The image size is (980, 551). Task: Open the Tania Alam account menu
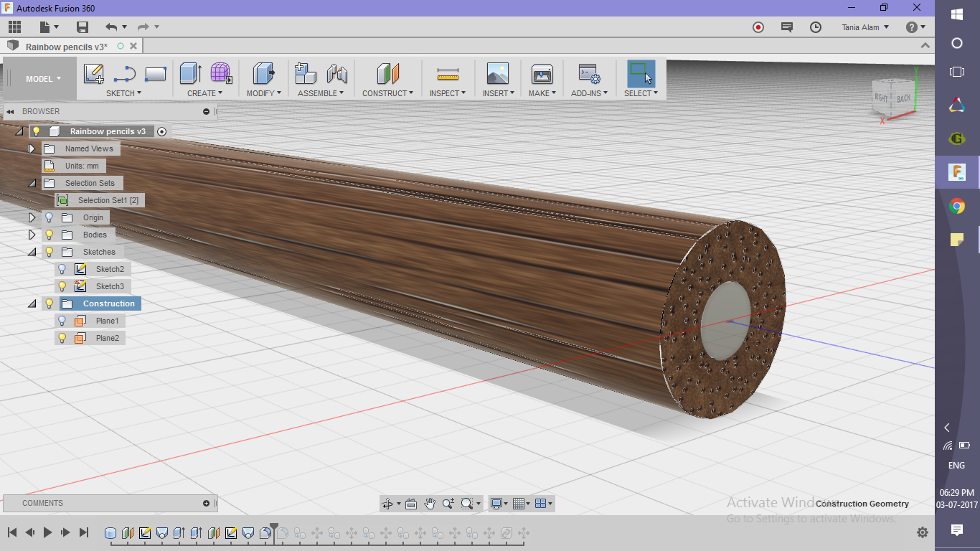[x=865, y=27]
